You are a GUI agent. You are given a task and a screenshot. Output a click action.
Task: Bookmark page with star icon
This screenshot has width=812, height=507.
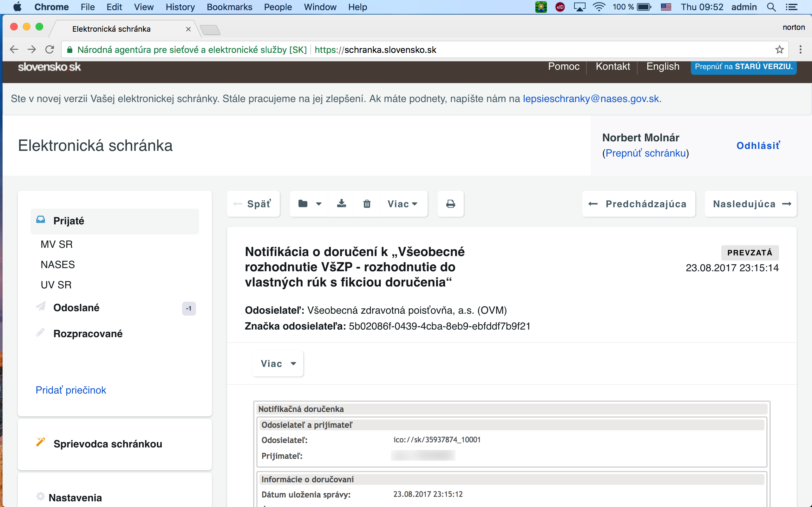[x=779, y=50]
